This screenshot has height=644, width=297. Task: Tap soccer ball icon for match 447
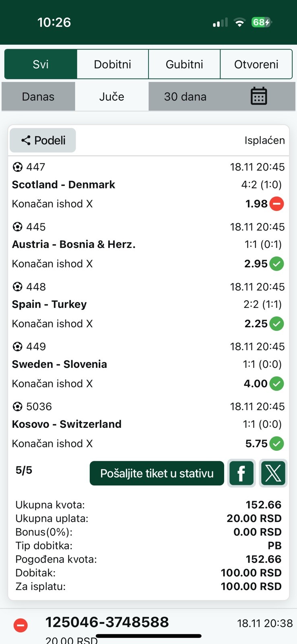pyautogui.click(x=17, y=167)
